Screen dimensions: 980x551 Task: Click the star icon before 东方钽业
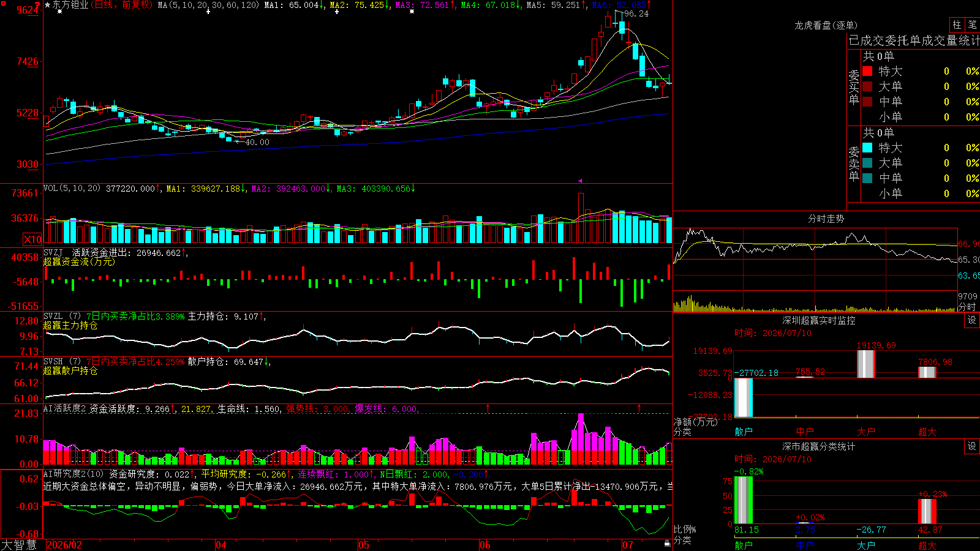[48, 5]
